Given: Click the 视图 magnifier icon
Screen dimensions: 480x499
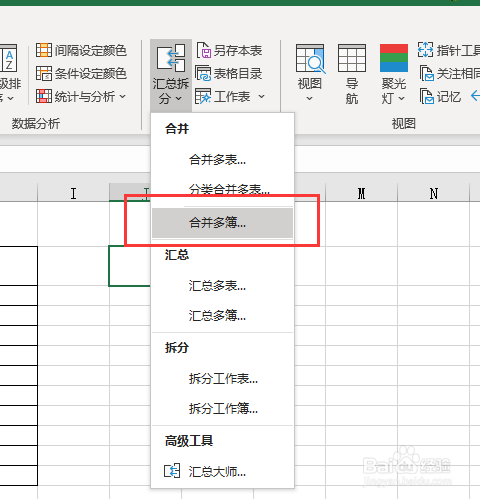Looking at the screenshot, I should pyautogui.click(x=310, y=59).
